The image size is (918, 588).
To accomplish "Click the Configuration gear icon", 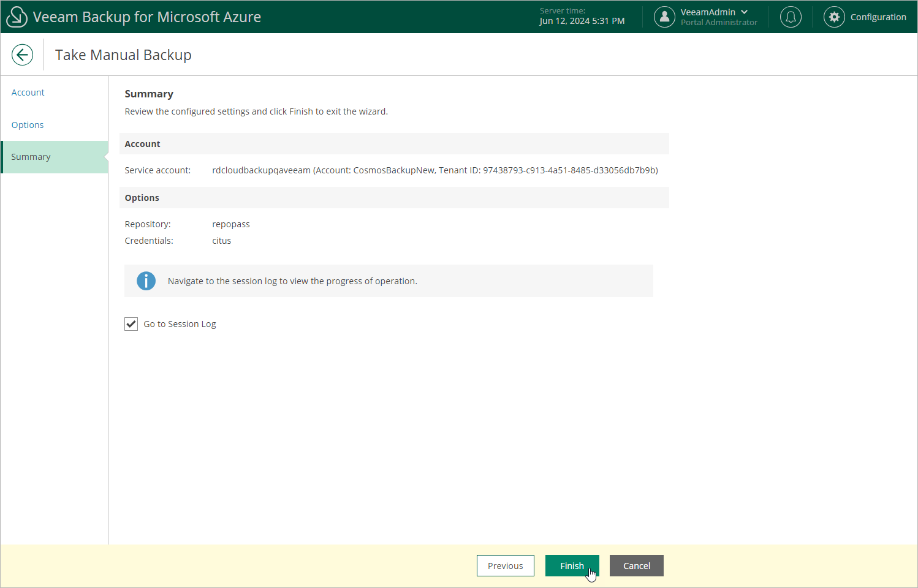I will pyautogui.click(x=834, y=17).
